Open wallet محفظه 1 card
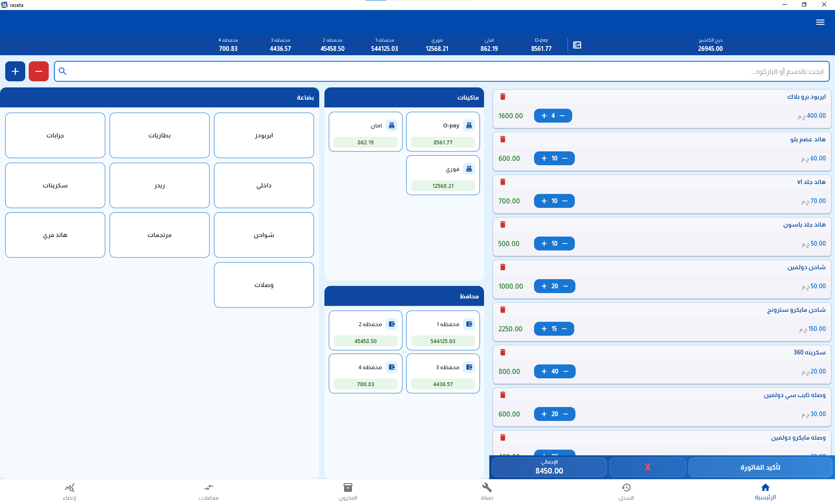 443,330
